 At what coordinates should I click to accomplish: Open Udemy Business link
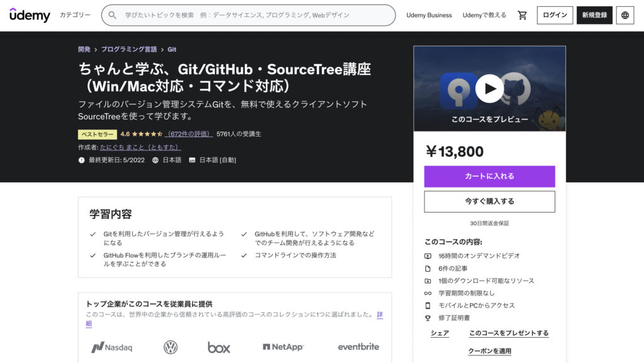pos(429,15)
